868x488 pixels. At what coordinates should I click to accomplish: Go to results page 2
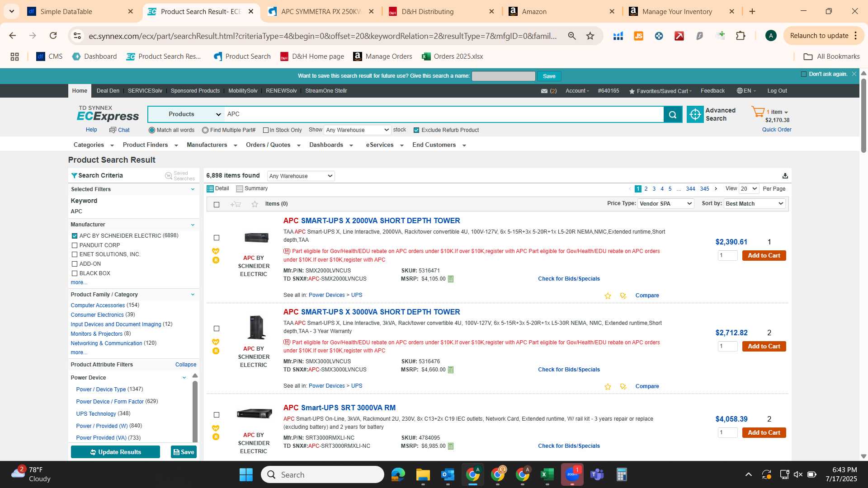(646, 189)
